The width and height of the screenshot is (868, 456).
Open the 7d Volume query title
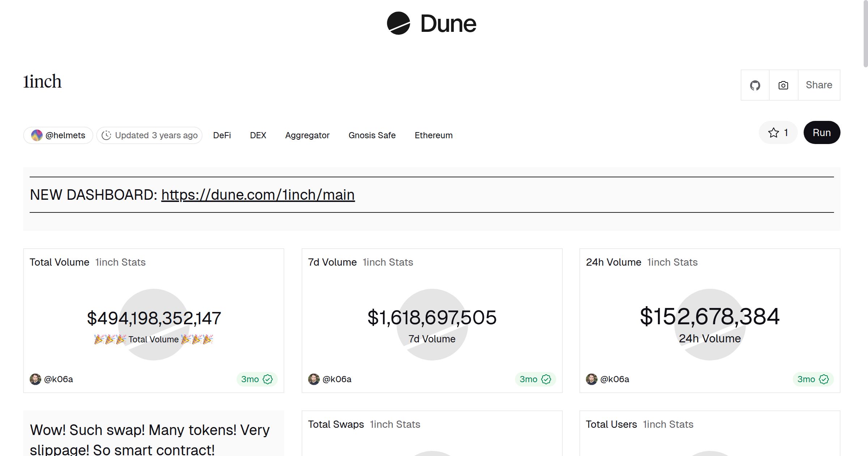[x=332, y=262]
